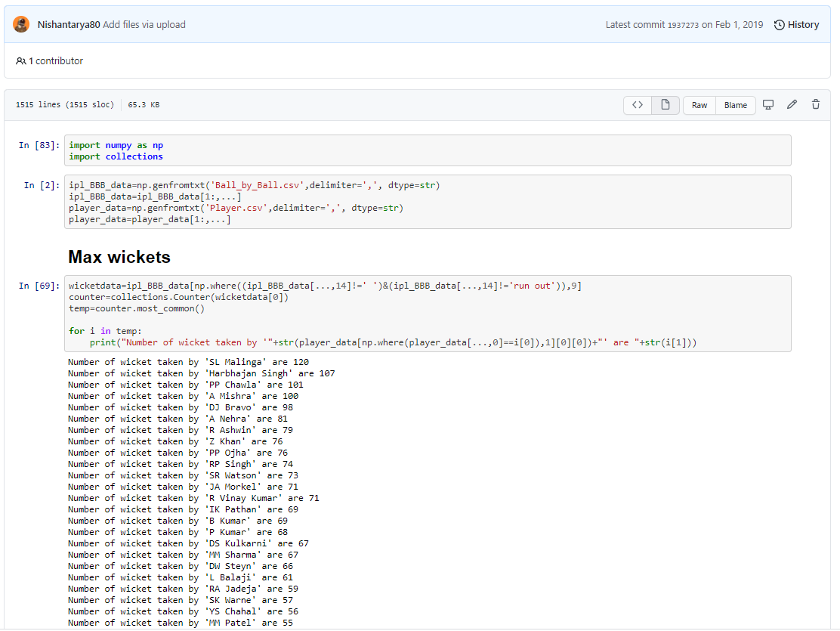
Task: Click the 'Z Khan' are 76 output line
Action: [175, 442]
